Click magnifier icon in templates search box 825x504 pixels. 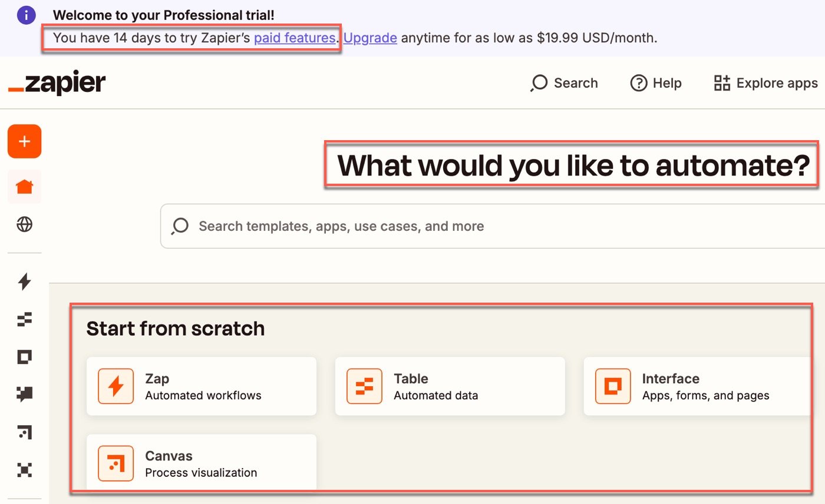click(180, 227)
